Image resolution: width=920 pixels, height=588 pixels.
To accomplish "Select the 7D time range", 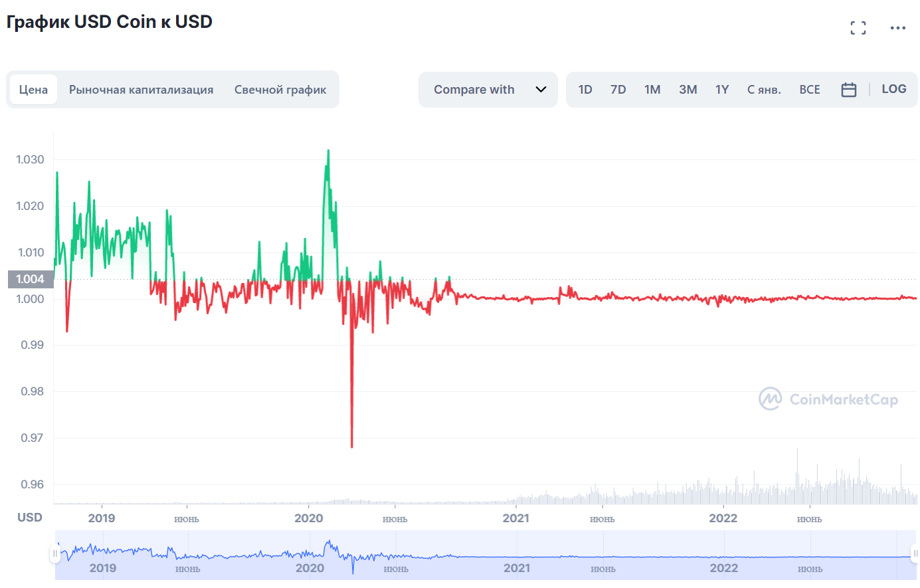I will point(618,90).
